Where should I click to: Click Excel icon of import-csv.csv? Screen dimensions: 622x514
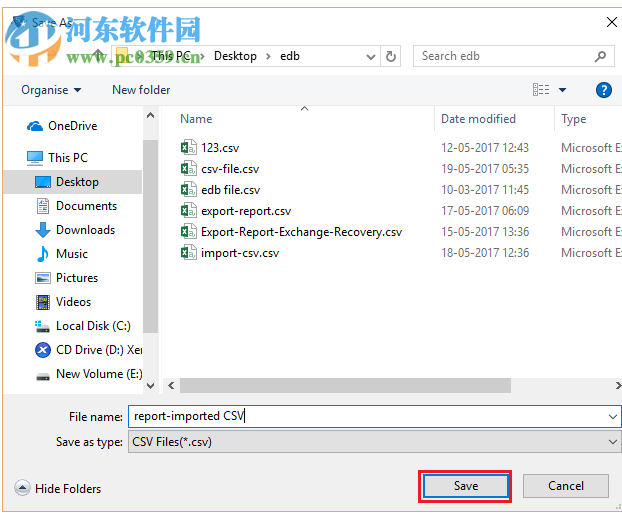click(x=188, y=253)
